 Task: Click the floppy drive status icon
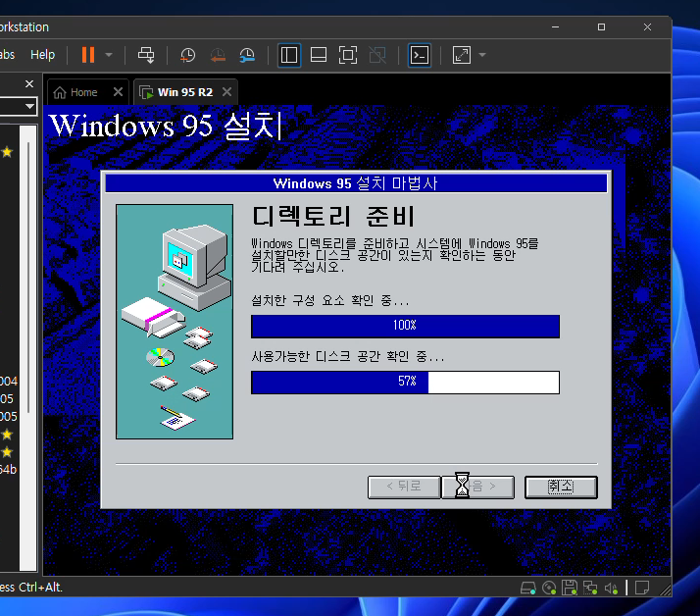pyautogui.click(x=570, y=588)
